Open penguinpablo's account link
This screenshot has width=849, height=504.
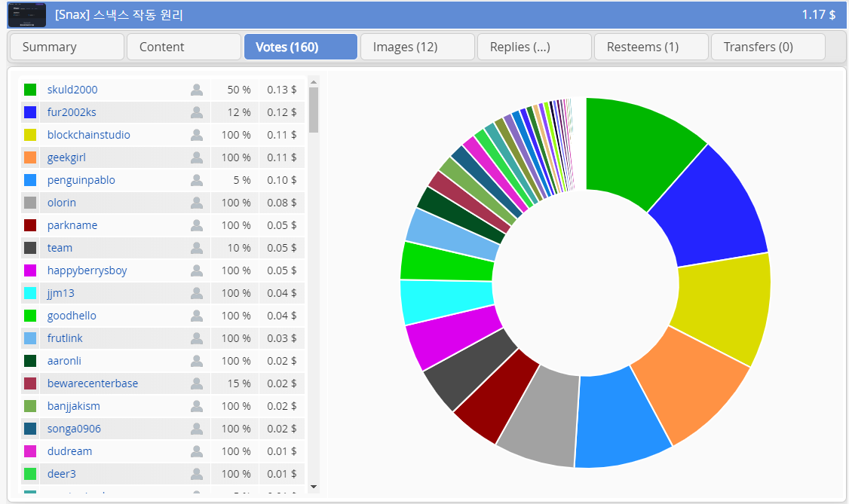(x=81, y=180)
